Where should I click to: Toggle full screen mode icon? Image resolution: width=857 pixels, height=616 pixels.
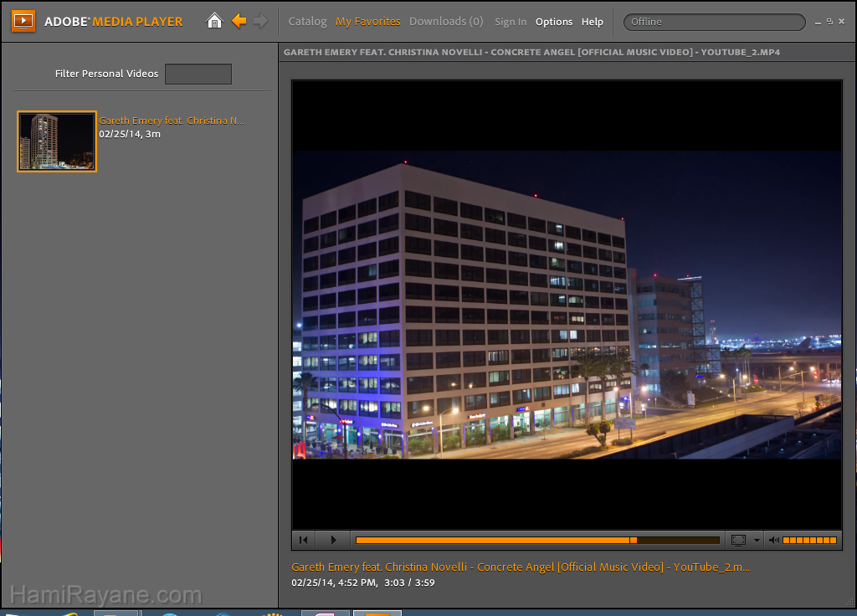pyautogui.click(x=738, y=540)
